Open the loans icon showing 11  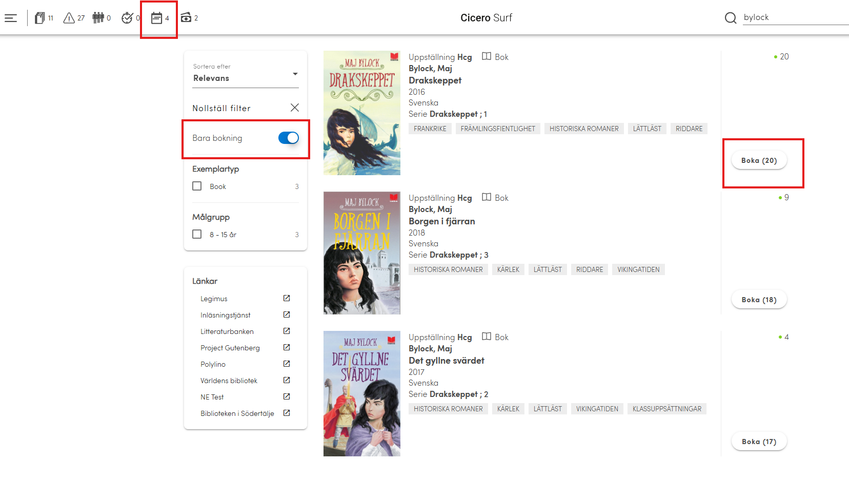pyautogui.click(x=44, y=18)
